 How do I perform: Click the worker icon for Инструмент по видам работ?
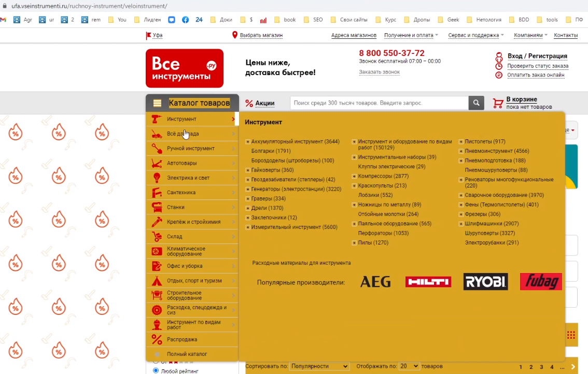click(x=157, y=325)
